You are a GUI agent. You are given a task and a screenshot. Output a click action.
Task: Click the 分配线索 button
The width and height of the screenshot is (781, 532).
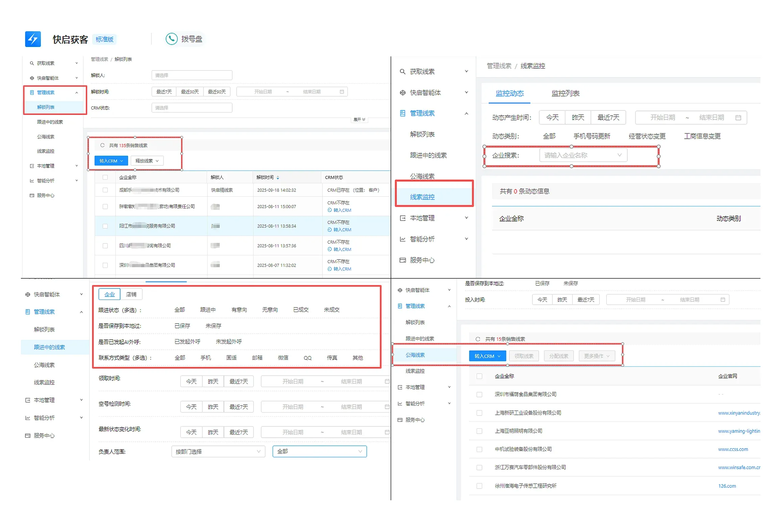(x=558, y=356)
